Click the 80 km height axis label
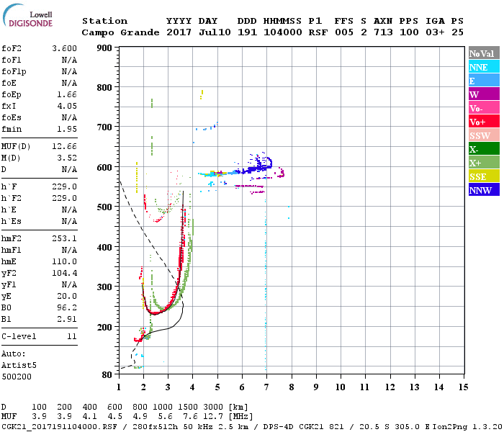The image size is (504, 432). pyautogui.click(x=107, y=375)
